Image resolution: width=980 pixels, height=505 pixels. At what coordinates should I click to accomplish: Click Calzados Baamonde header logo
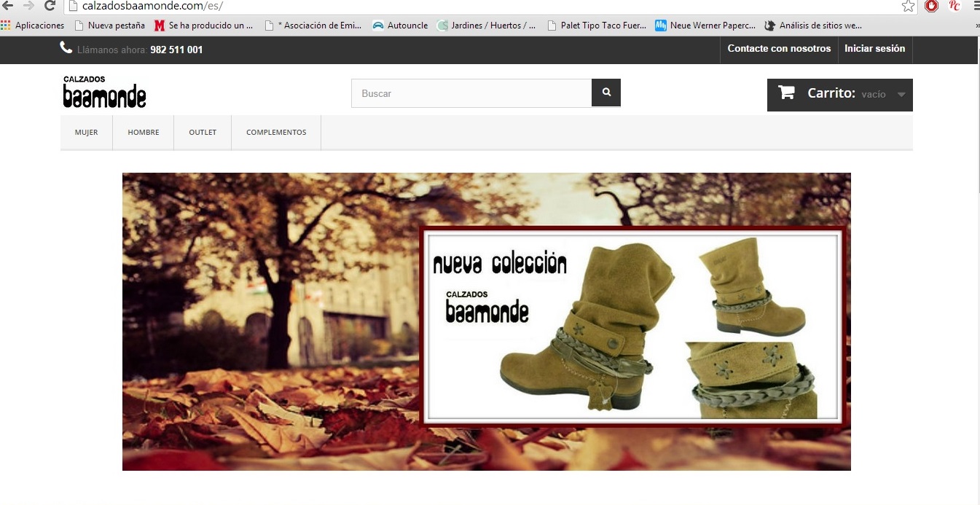click(x=104, y=92)
